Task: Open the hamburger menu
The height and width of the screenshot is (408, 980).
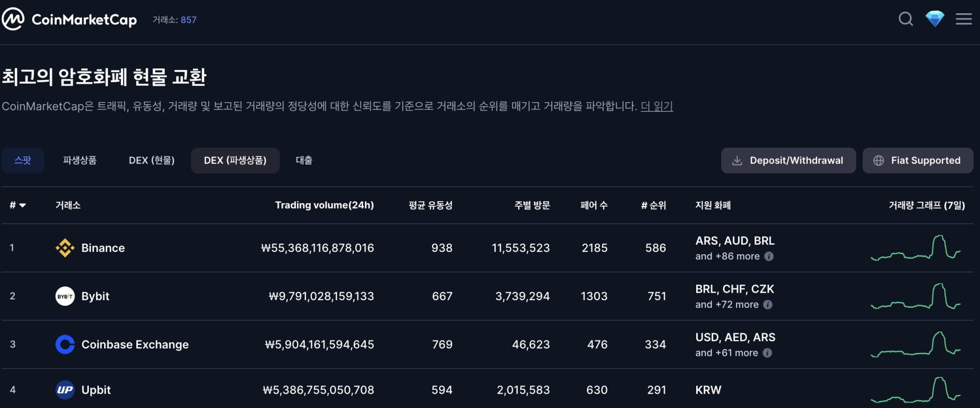Action: point(964,19)
